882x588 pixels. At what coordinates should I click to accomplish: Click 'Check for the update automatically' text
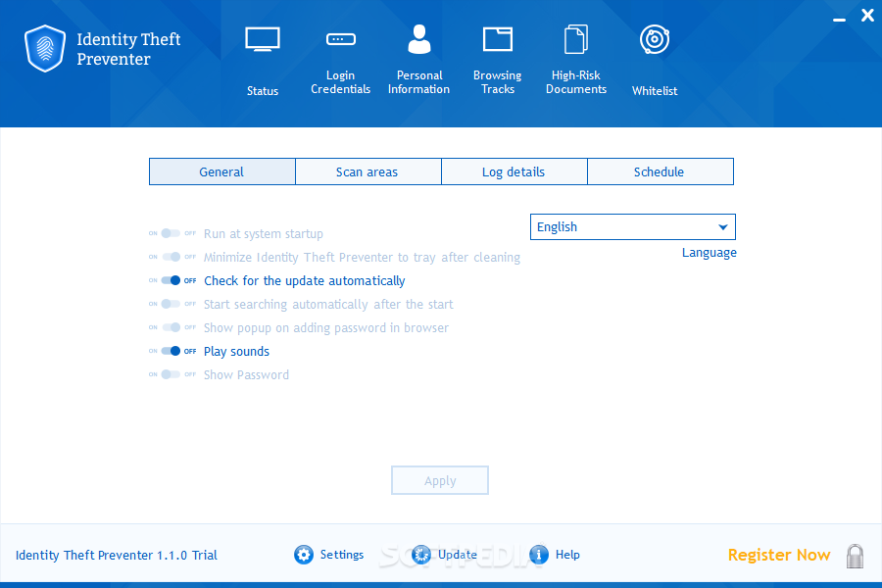point(305,281)
